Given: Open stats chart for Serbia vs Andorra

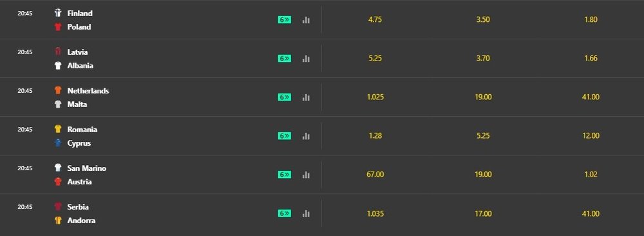Looking at the screenshot, I should pos(306,213).
